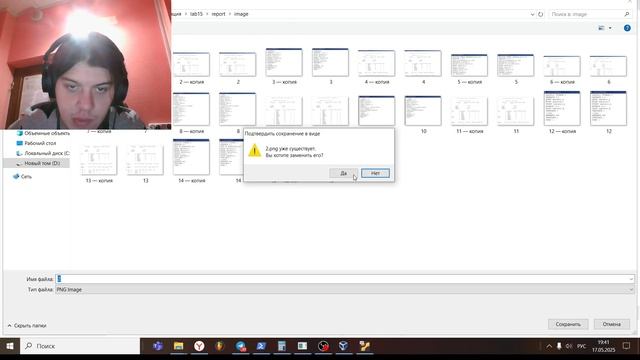640x360 pixels.
Task: Select Рабочий стол in the folder tree
Action: 36,143
